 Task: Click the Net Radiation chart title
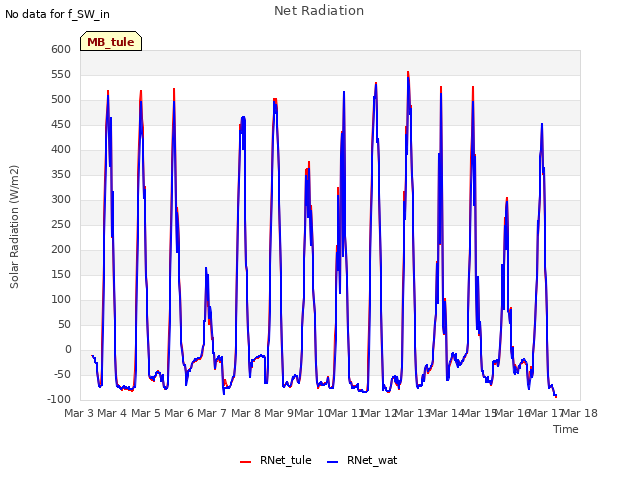point(319,11)
